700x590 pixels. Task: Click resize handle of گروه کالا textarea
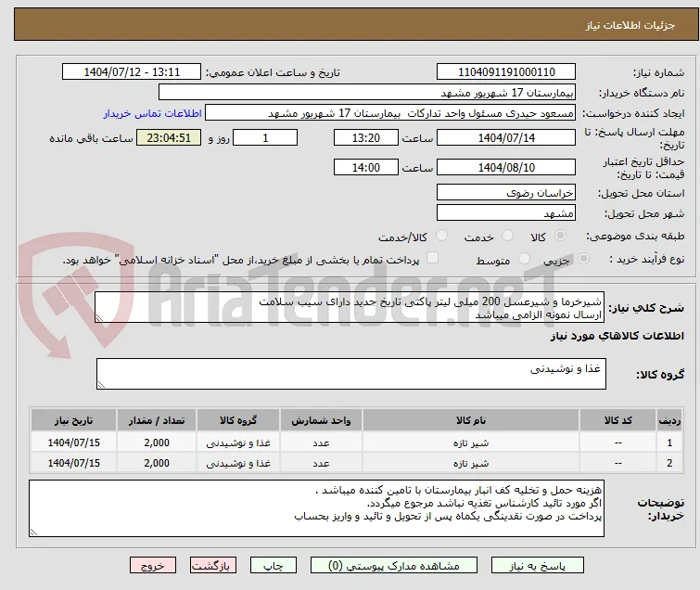pyautogui.click(x=101, y=385)
